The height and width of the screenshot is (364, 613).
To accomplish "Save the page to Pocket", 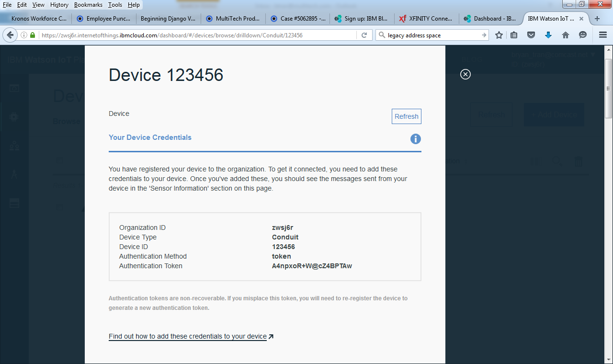I will [x=531, y=35].
